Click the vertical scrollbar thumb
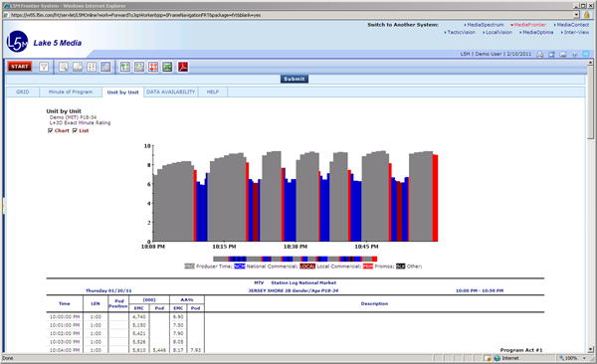The width and height of the screenshot is (597, 364). (x=590, y=102)
